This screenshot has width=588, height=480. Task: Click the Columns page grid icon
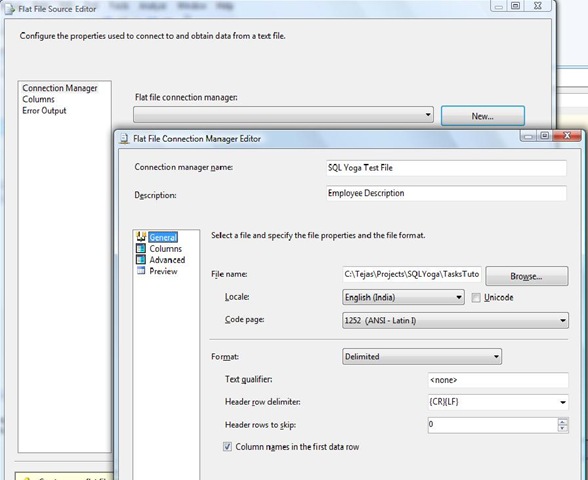click(141, 248)
